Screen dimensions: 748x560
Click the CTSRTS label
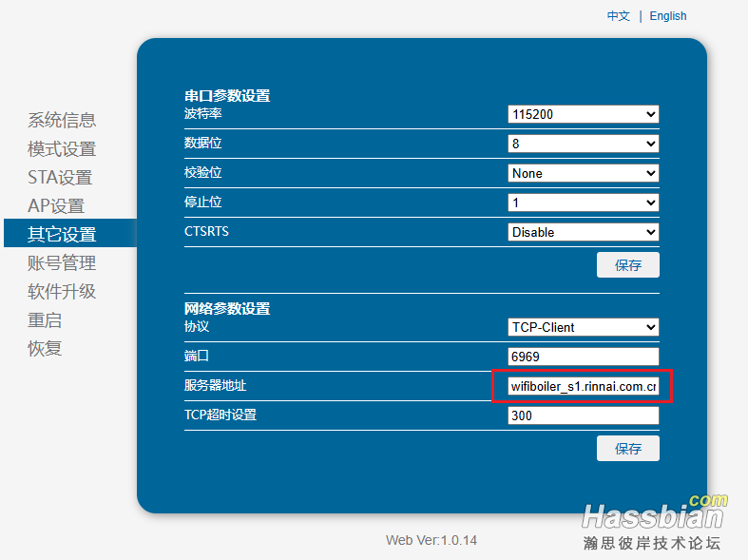click(206, 231)
